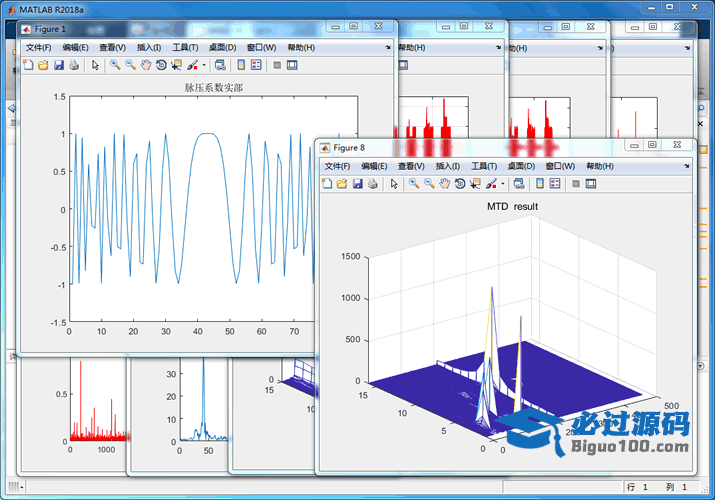Screen dimensions: 715x500
Task: Click New Figure icon in Figure 1 toolbar
Action: tap(28, 65)
